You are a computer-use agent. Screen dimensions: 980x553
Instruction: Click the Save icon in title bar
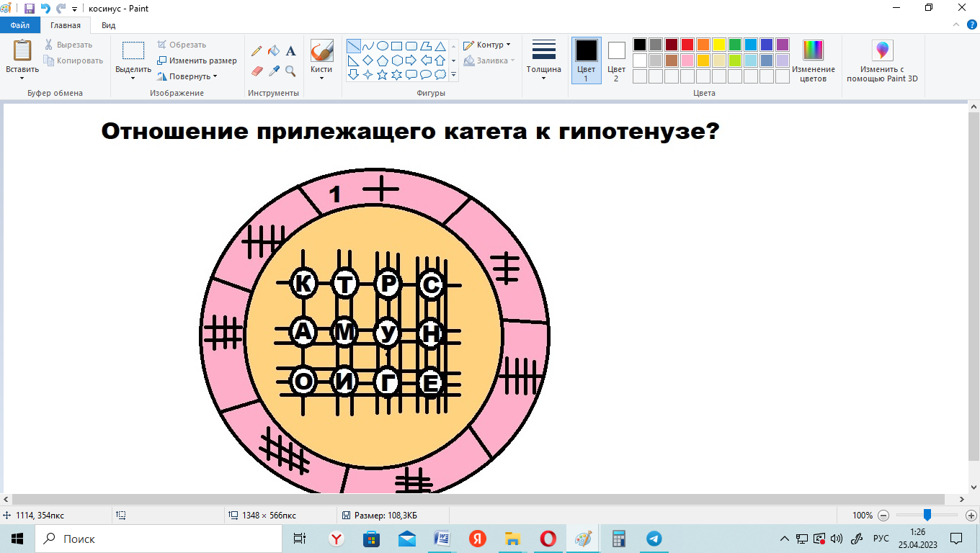pos(30,8)
